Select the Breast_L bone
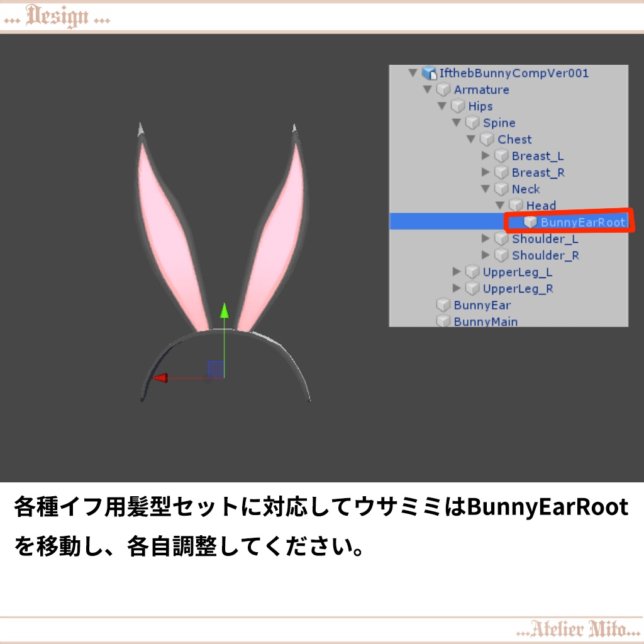This screenshot has height=644, width=644. pyautogui.click(x=538, y=156)
